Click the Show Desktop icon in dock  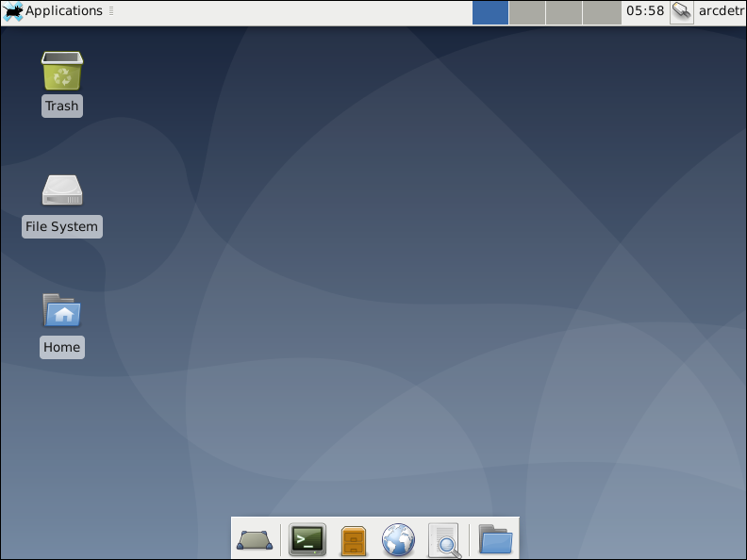coord(255,540)
